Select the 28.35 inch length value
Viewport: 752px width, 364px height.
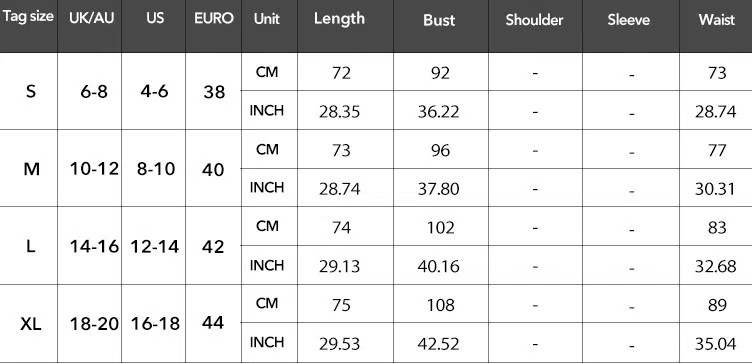tap(339, 112)
